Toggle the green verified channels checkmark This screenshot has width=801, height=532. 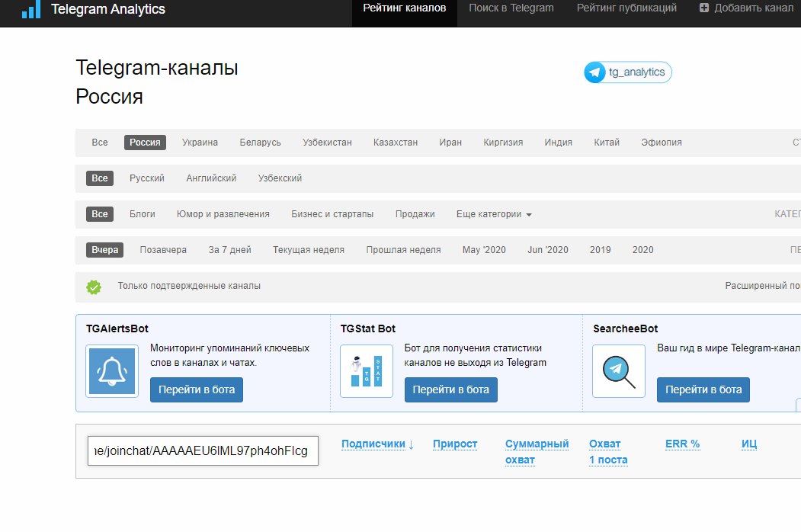(94, 287)
